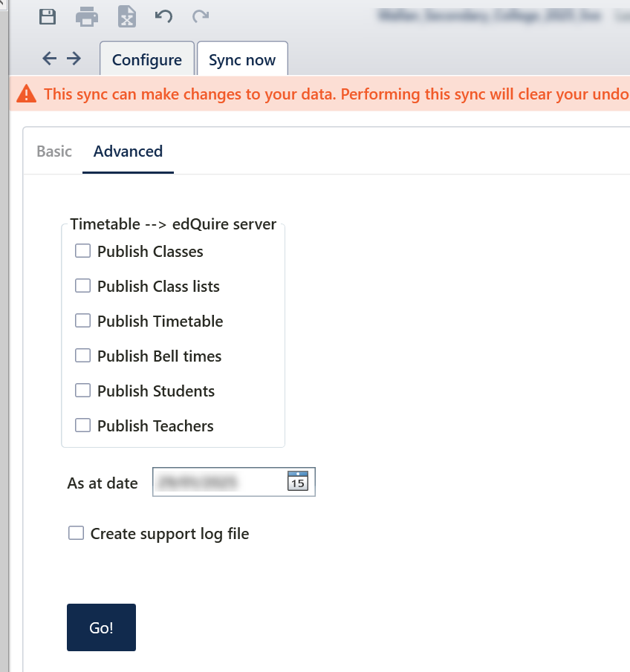The height and width of the screenshot is (672, 630).
Task: Navigate forward with the right arrow
Action: 74,59
